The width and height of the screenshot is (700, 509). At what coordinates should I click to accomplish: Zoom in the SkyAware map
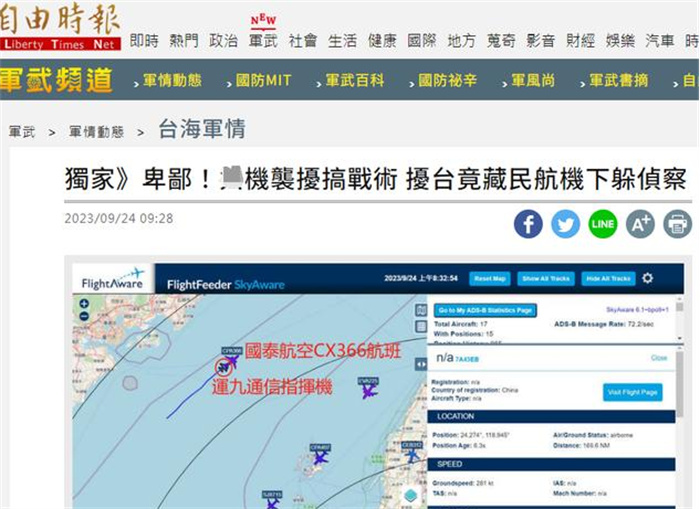coord(83,304)
